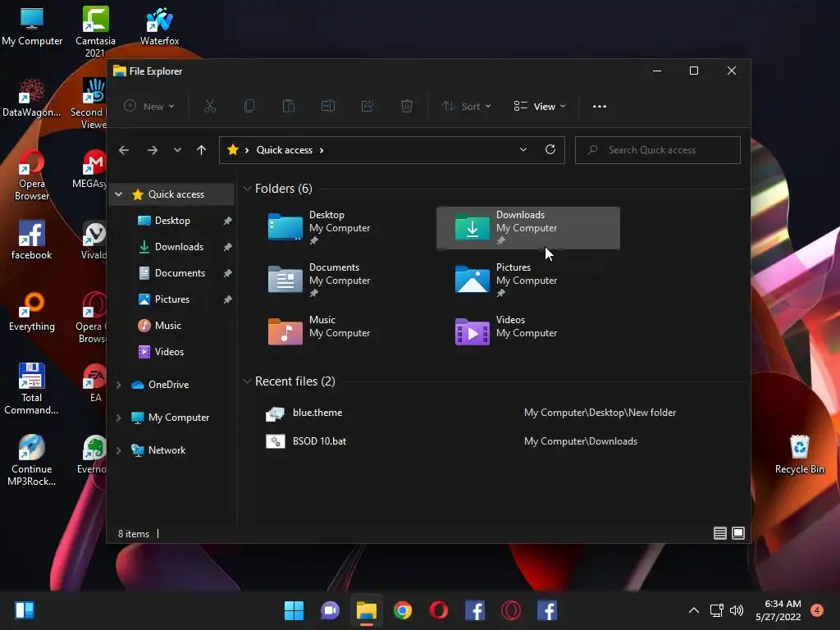Open Recycle Bin on the desktop
The image size is (840, 630).
pos(799,454)
